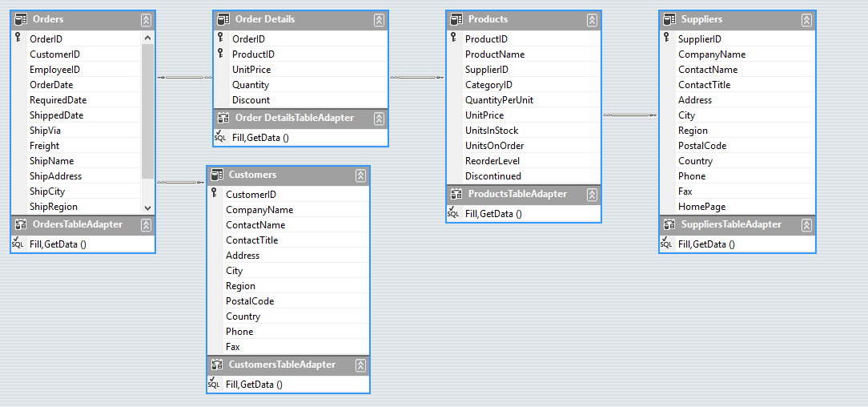Collapse the Suppliers table
The height and width of the screenshot is (407, 868).
(x=806, y=20)
